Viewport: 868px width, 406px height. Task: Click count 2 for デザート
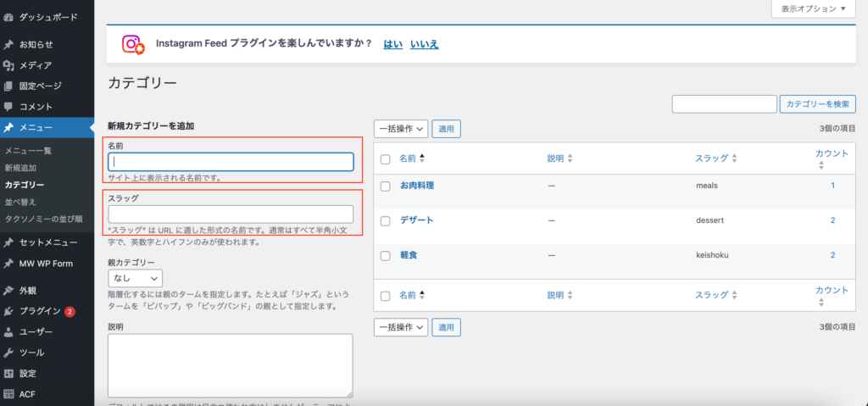[832, 220]
